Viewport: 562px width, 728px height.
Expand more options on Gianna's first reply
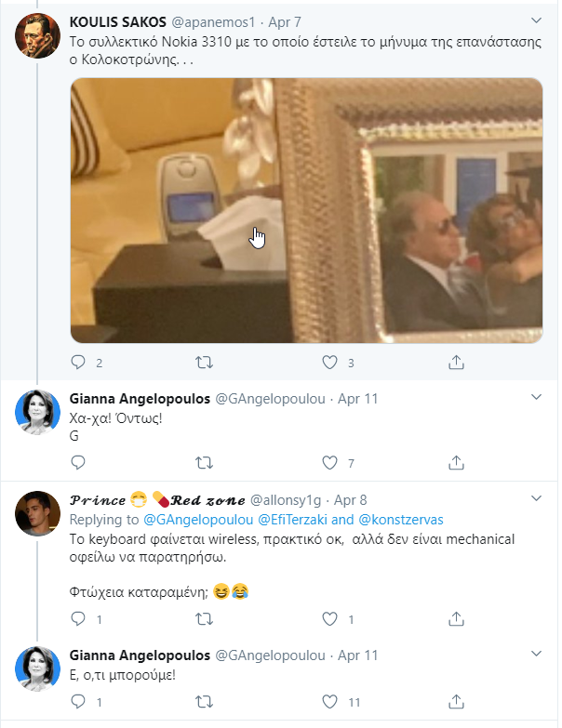click(536, 397)
